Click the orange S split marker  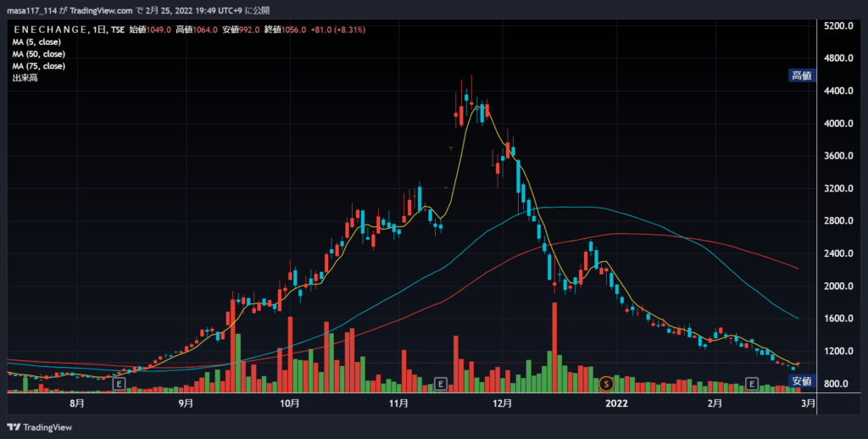pos(607,383)
